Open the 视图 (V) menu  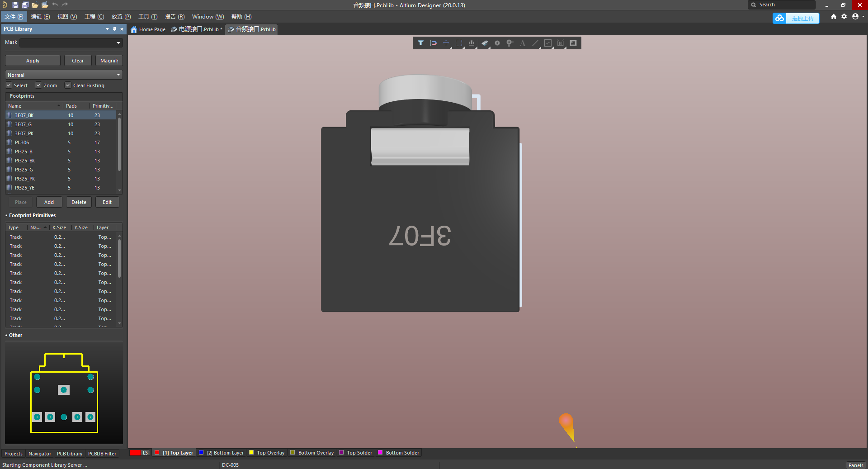click(x=67, y=17)
